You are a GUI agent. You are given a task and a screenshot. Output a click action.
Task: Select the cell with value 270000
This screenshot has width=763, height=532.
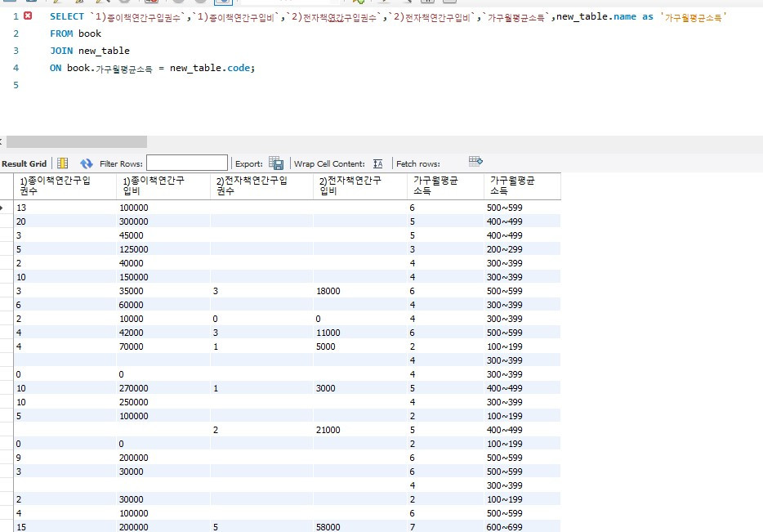pyautogui.click(x=163, y=388)
